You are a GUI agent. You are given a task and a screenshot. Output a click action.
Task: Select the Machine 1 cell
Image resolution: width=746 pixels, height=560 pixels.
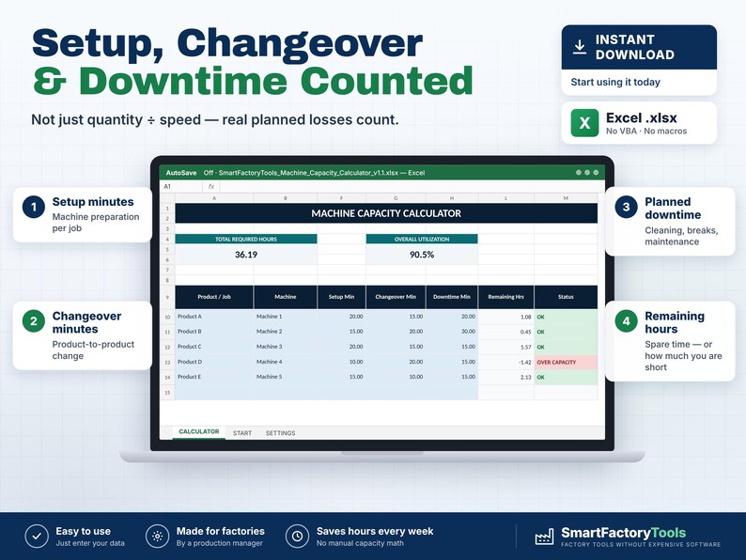[286, 317]
